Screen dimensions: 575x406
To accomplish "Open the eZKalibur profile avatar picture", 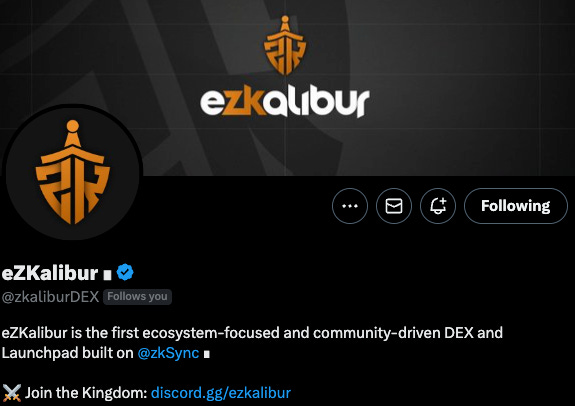I will click(x=73, y=172).
